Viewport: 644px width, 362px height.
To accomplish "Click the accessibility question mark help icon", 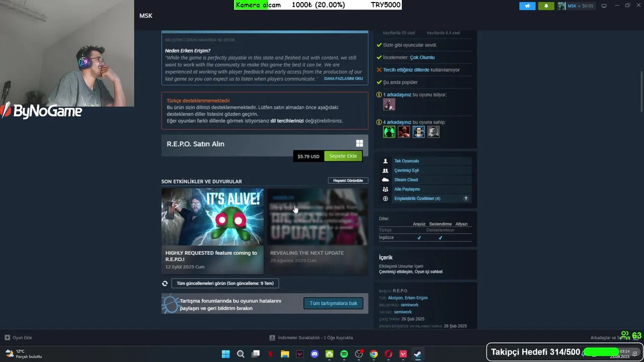I will tap(465, 199).
